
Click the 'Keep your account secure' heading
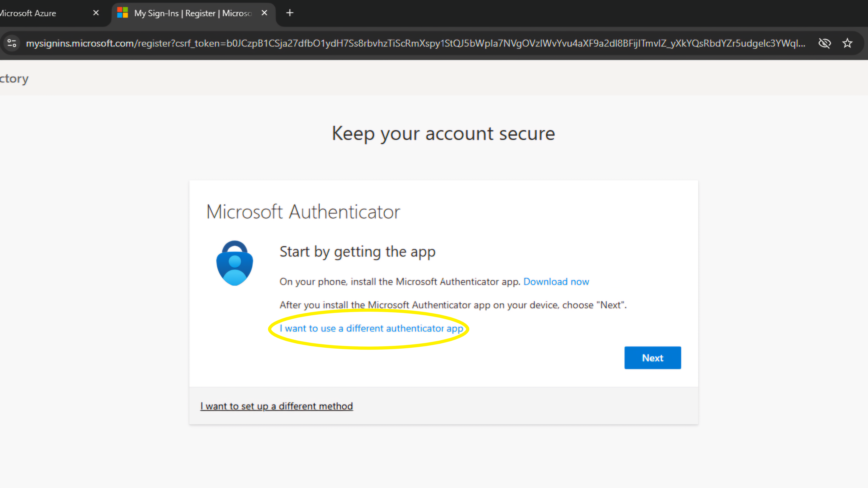443,133
